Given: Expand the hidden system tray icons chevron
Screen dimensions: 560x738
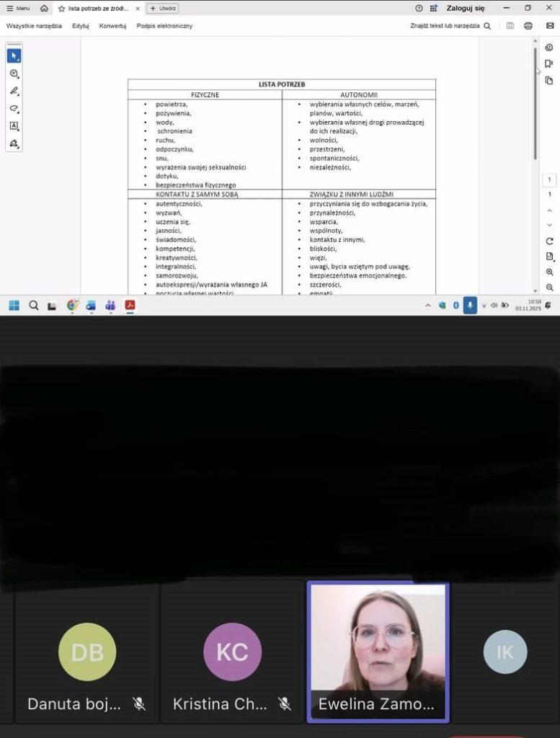Looking at the screenshot, I should pos(428,306).
